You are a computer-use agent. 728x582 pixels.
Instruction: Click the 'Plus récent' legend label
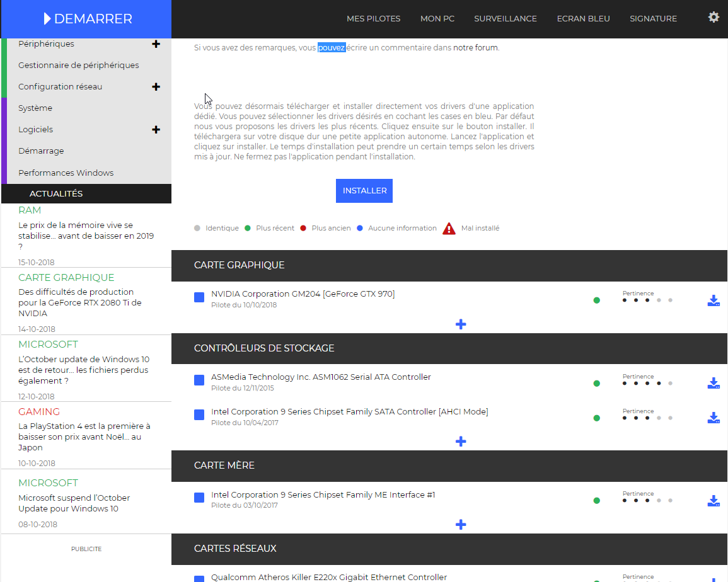tap(275, 229)
